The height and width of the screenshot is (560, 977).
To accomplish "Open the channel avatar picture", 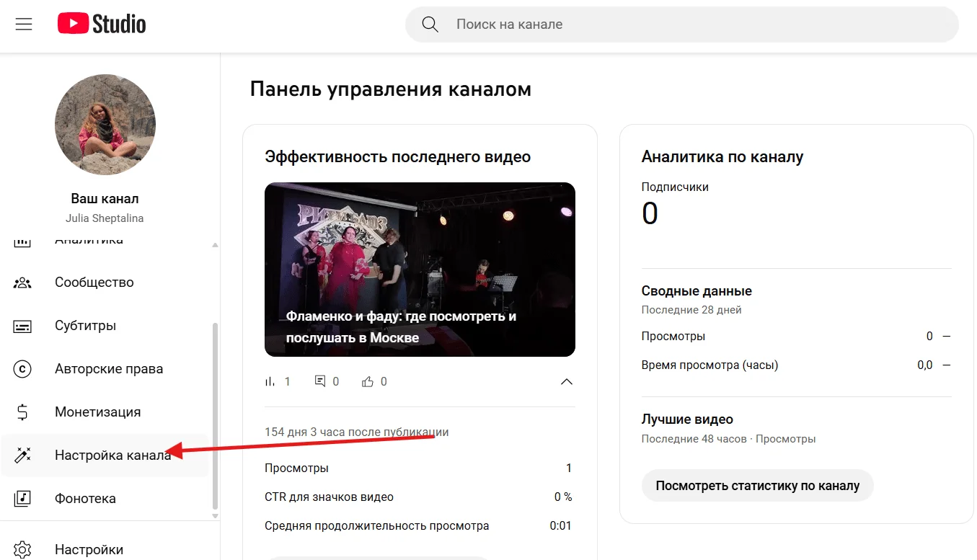I will [x=105, y=125].
